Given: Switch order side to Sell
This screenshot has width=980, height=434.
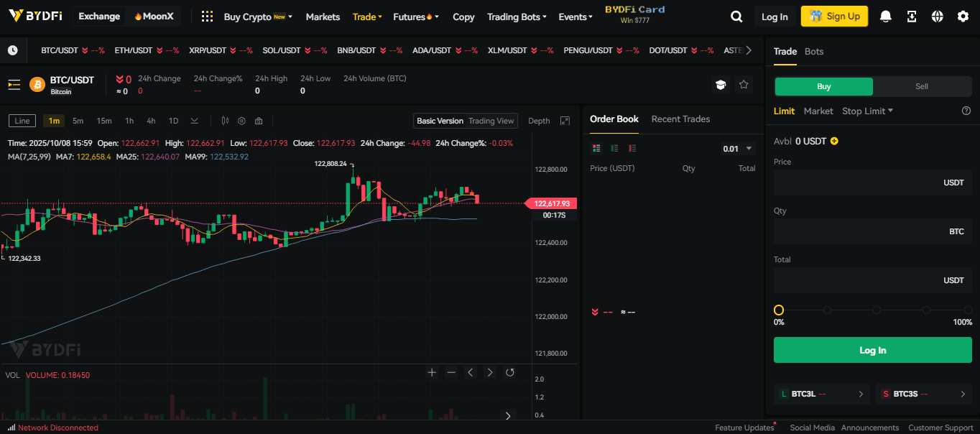Looking at the screenshot, I should (921, 86).
